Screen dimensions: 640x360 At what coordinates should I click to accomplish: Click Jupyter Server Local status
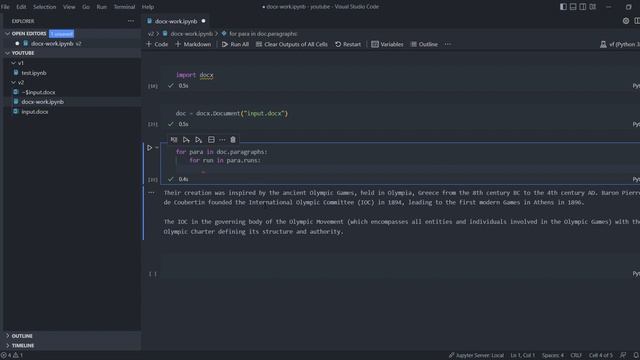coord(476,355)
